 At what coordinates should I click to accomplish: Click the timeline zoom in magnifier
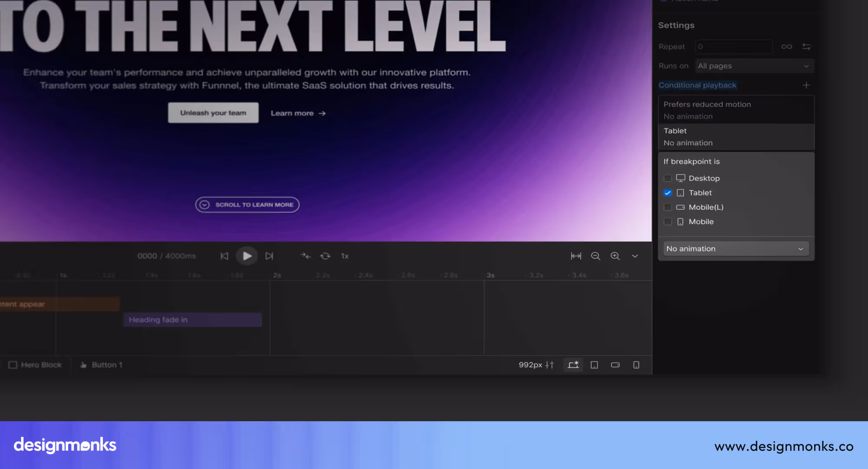click(615, 256)
